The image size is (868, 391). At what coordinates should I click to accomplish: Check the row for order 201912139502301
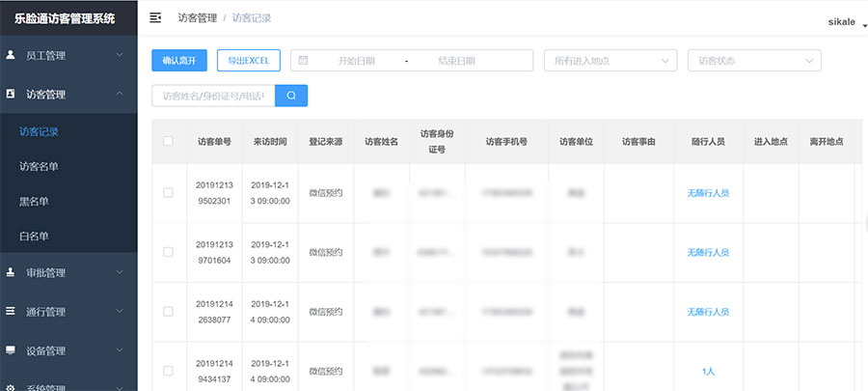click(x=168, y=192)
